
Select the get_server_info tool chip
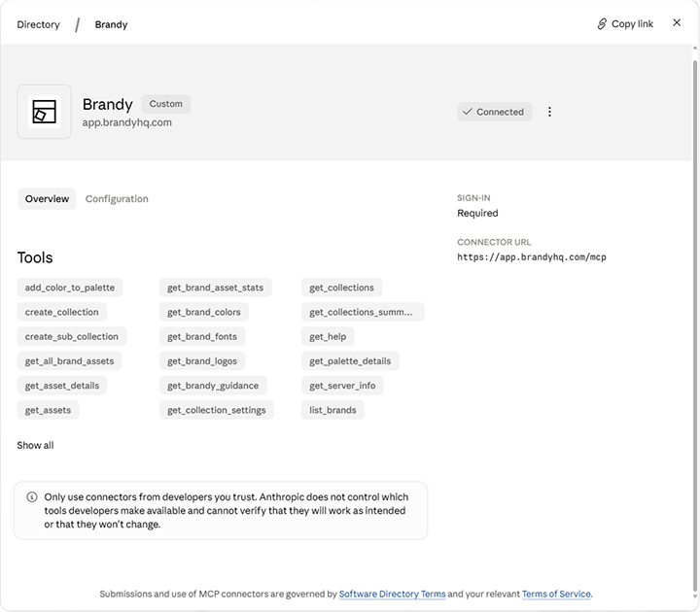tap(342, 386)
